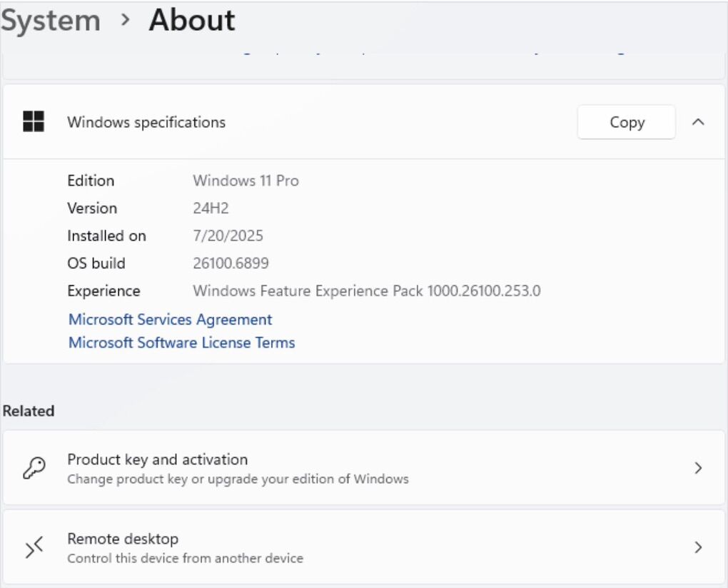Click the key icon for Product key and activation
728x588 pixels.
(x=34, y=468)
